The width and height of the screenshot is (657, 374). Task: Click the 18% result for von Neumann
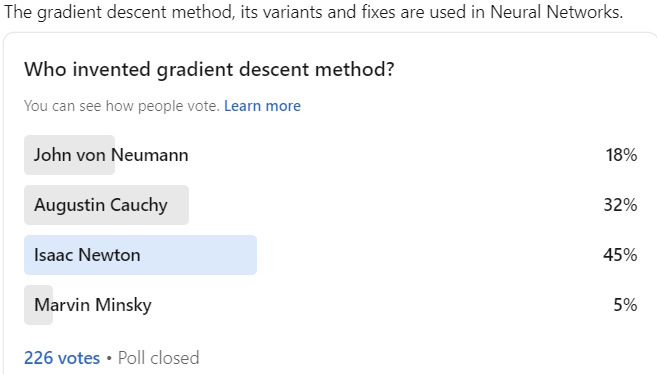tap(621, 155)
